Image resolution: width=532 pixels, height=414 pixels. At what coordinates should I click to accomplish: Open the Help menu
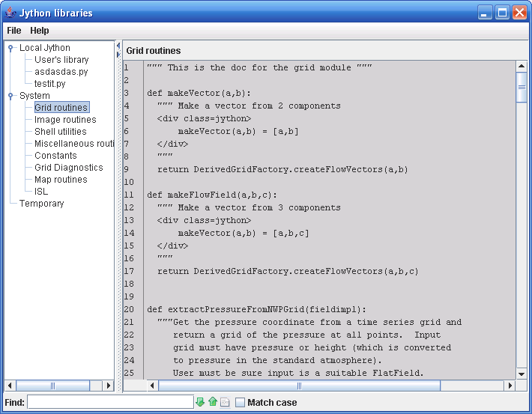tap(40, 31)
